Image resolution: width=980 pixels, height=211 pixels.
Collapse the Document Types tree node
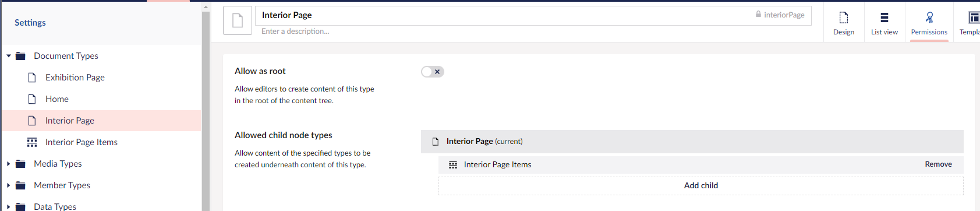(x=9, y=56)
